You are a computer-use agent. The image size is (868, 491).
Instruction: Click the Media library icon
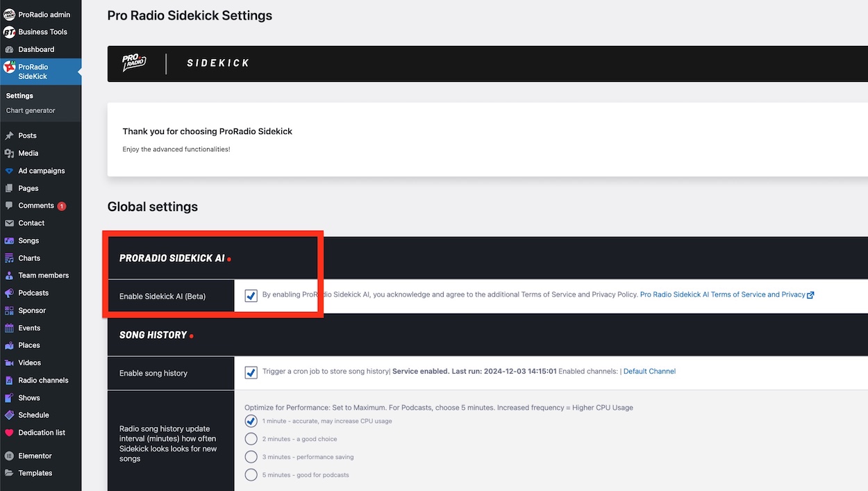coord(9,153)
